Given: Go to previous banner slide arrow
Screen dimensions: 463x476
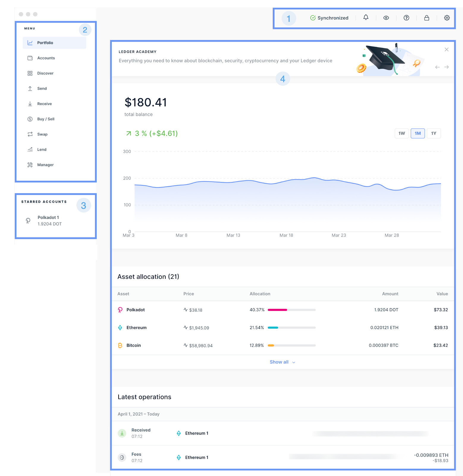Looking at the screenshot, I should tap(437, 67).
